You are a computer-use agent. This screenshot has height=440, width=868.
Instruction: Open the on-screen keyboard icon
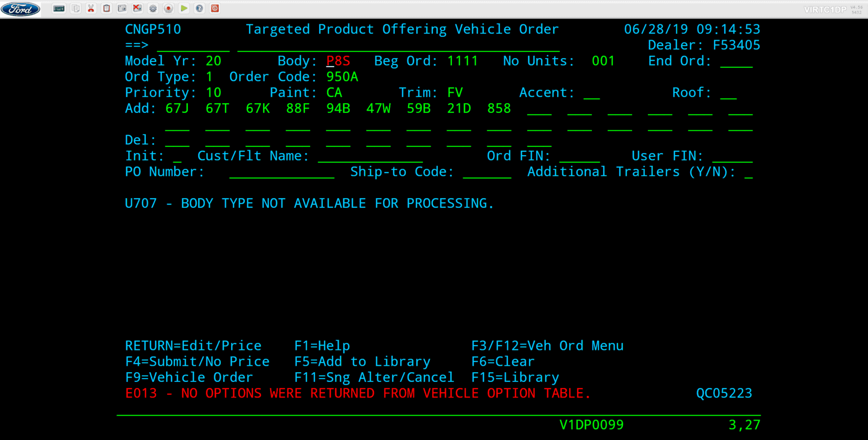click(59, 9)
